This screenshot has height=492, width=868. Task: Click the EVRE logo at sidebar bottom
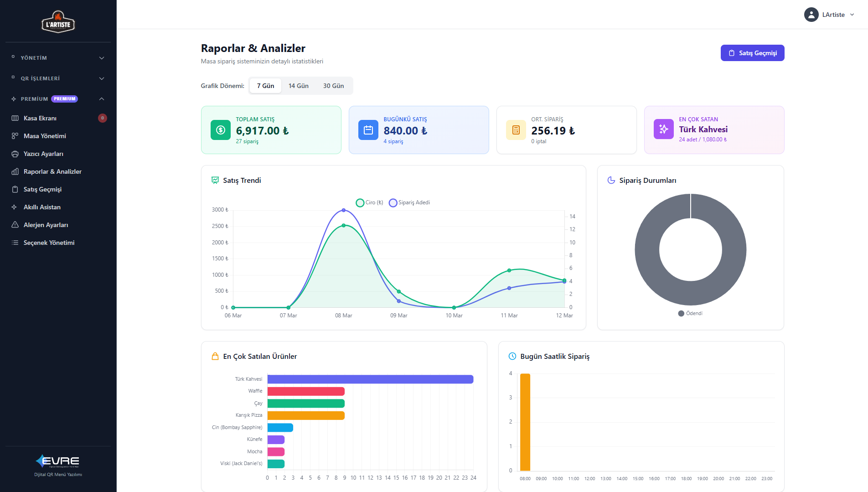tap(58, 461)
